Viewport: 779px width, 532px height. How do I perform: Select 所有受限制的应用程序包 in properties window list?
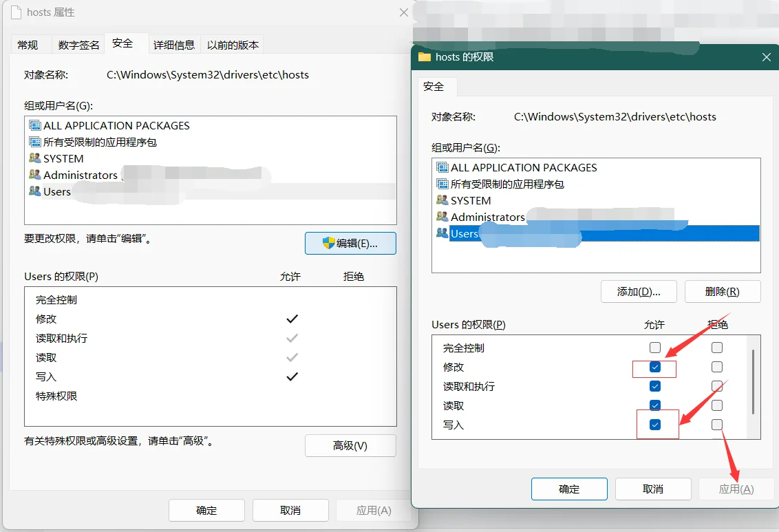(x=100, y=142)
